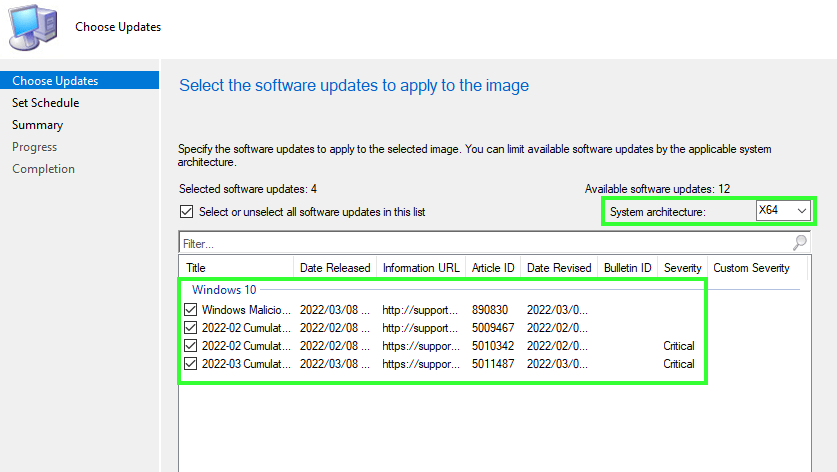Sort list by Date Released column
The image size is (837, 472).
point(335,268)
